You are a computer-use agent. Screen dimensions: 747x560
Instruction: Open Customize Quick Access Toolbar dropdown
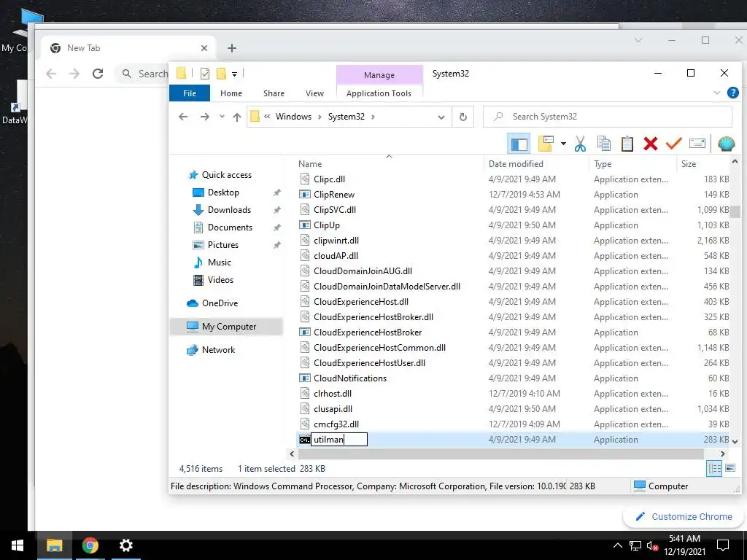[234, 74]
